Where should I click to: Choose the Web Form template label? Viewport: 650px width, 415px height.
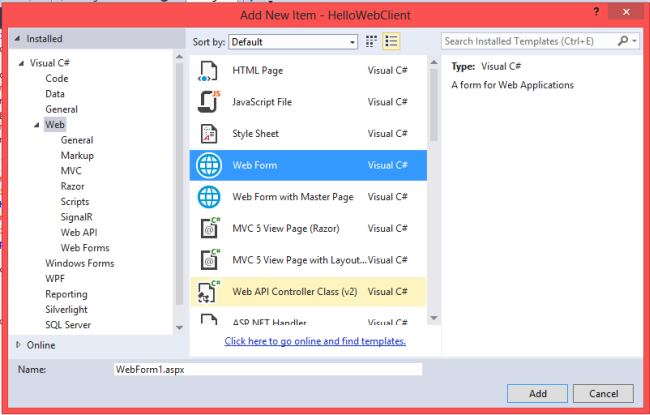[255, 165]
